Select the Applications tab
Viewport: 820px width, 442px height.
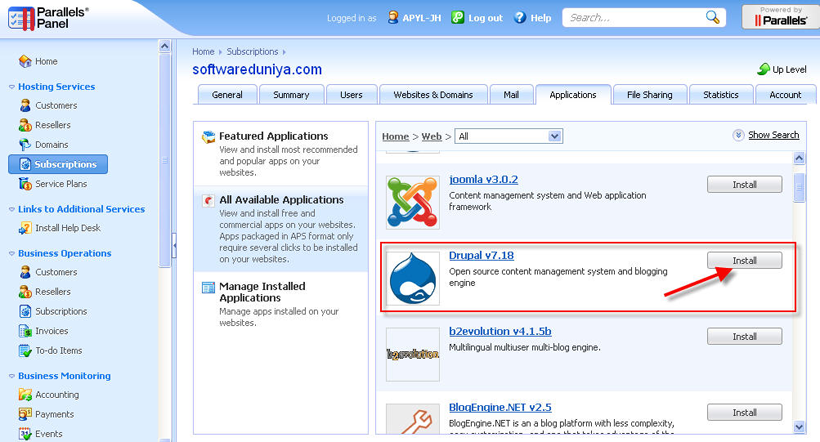573,95
